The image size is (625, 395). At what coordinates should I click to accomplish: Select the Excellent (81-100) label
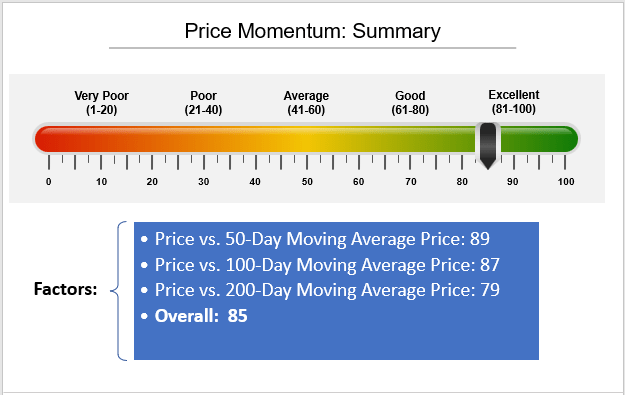pos(514,102)
